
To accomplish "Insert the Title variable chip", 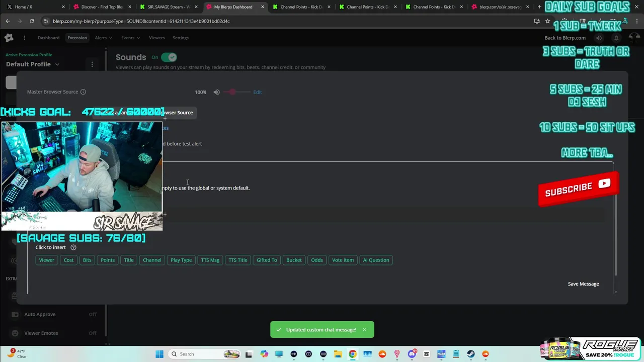I will [129, 260].
